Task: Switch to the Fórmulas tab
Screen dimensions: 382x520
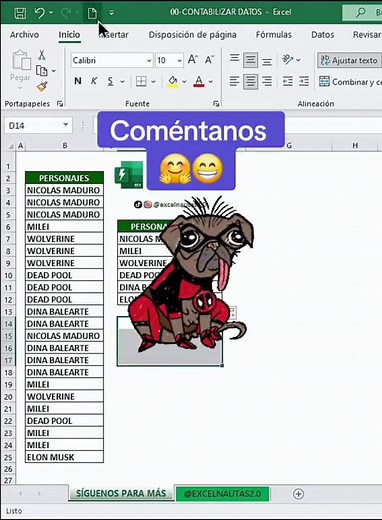Action: [274, 35]
